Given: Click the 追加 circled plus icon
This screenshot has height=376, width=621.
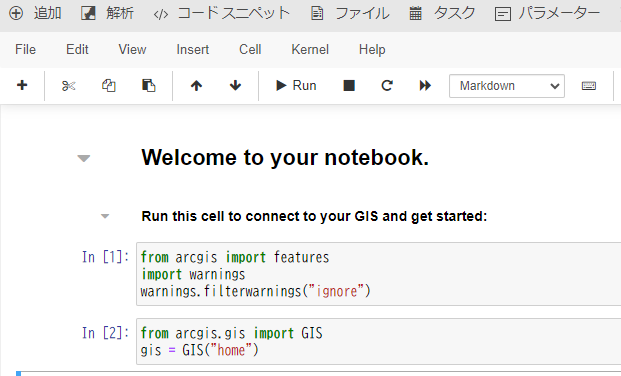Looking at the screenshot, I should [x=16, y=13].
